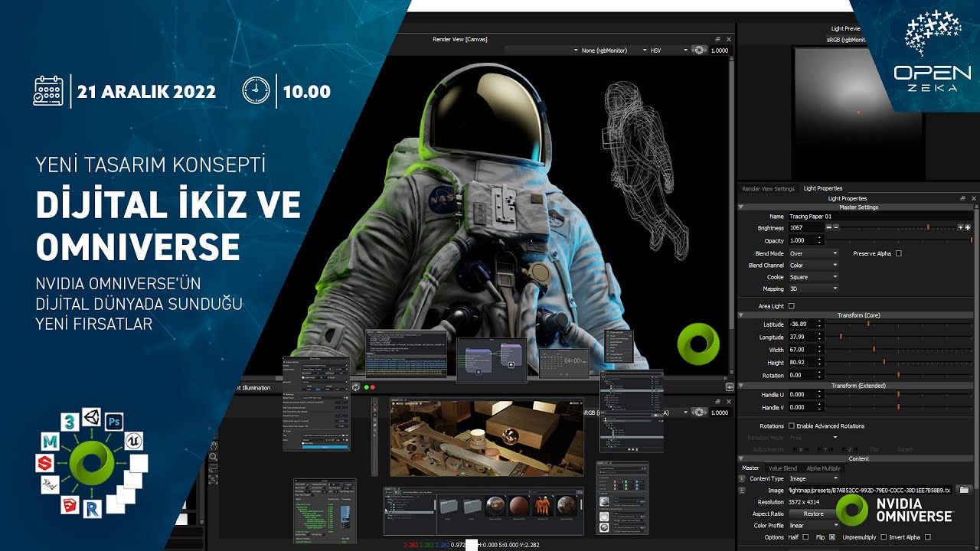Click the Maya logo icon
Screen dimensions: 980x551
(51, 441)
